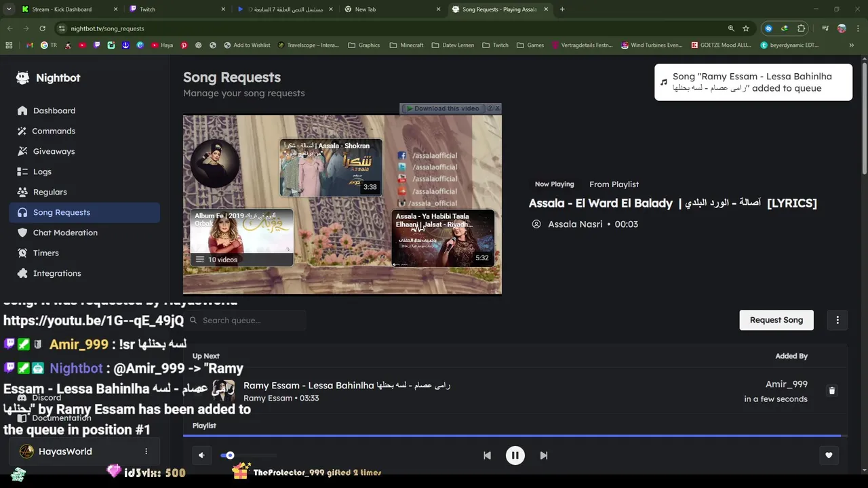Image resolution: width=868 pixels, height=488 pixels.
Task: Open the page zoom magnifier icon
Action: coord(731,28)
